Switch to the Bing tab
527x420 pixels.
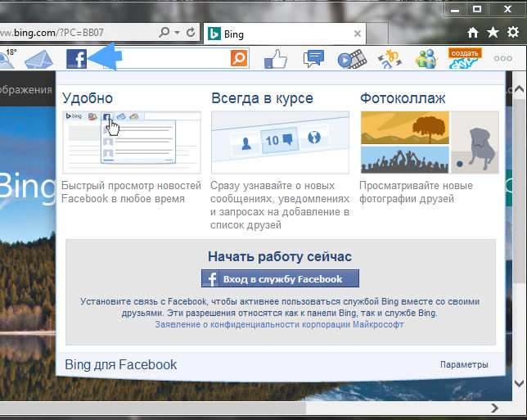[284, 34]
